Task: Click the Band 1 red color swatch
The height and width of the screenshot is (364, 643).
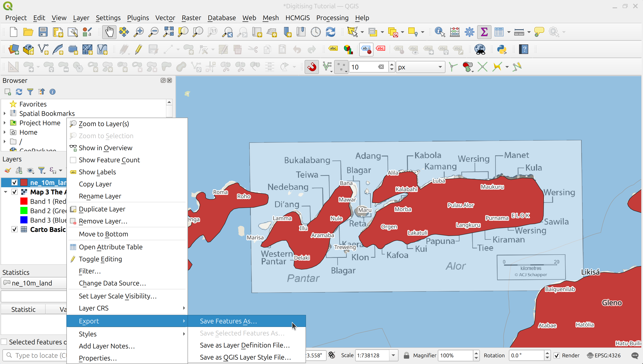Action: click(x=24, y=201)
